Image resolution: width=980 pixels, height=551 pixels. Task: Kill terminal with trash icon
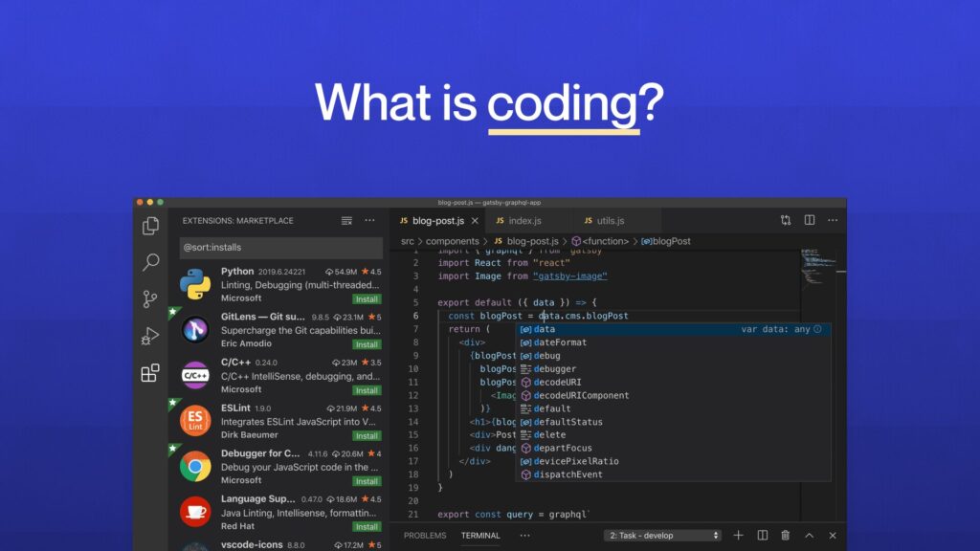pyautogui.click(x=786, y=536)
